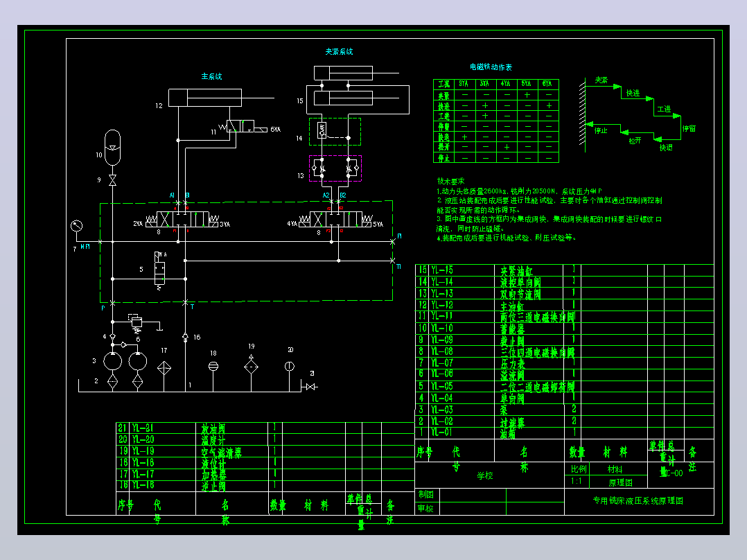Click the 5YA column header in action table
This screenshot has height=560, width=747.
[526, 84]
